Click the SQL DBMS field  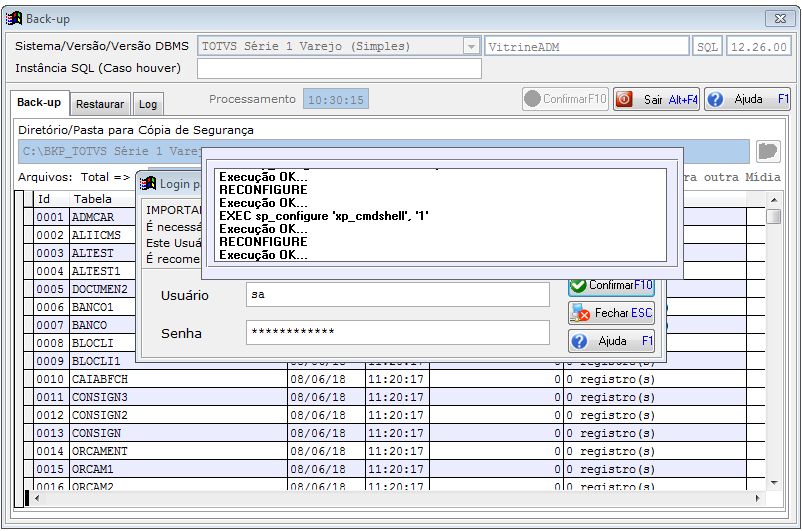707,47
